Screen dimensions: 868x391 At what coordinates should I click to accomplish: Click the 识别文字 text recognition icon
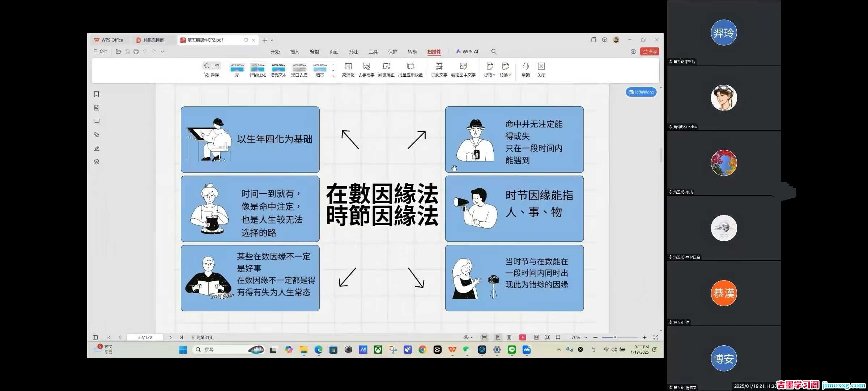[x=439, y=67]
